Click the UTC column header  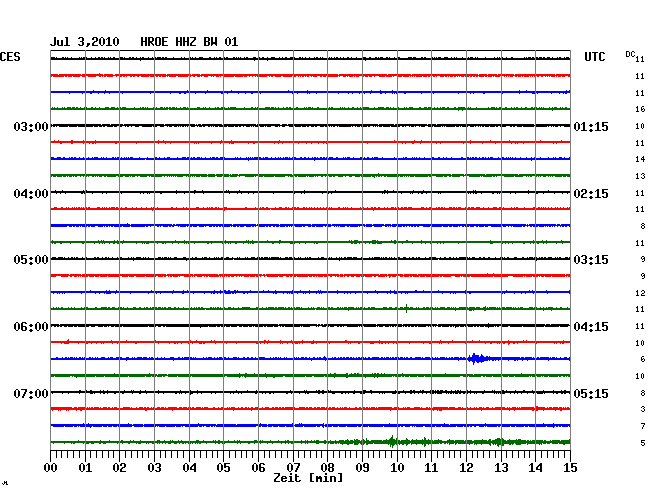click(594, 57)
